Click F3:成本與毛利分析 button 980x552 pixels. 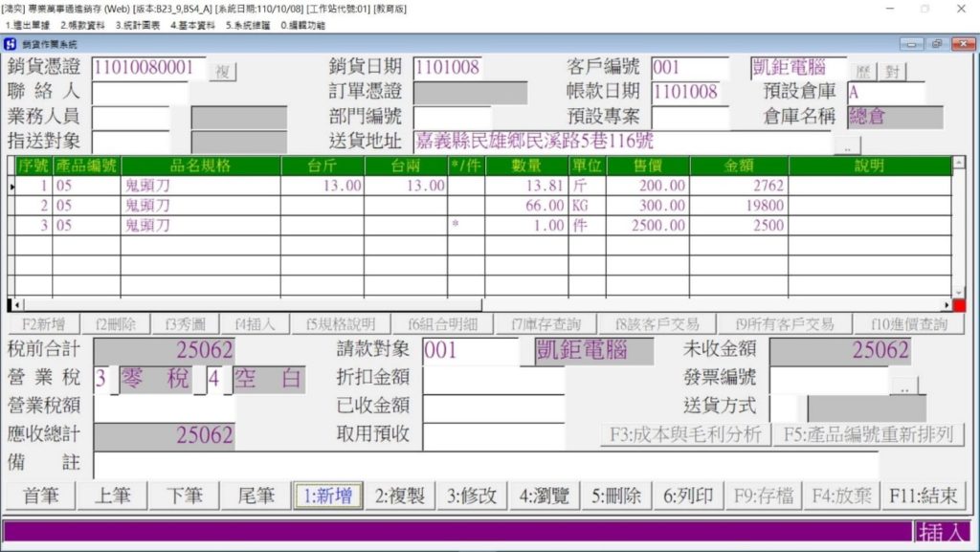[x=685, y=434]
